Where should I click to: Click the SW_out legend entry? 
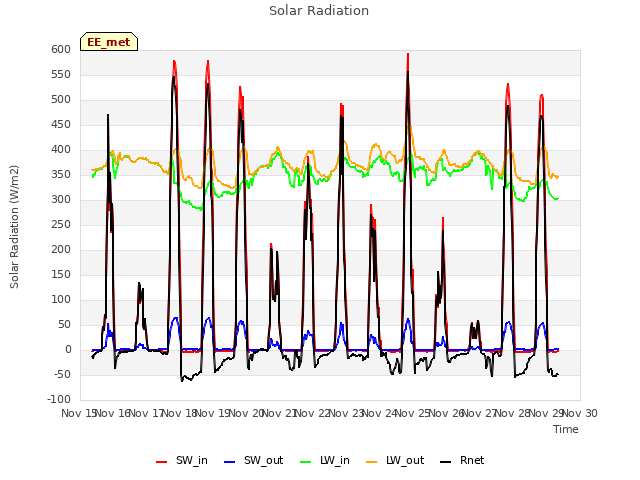(x=253, y=460)
